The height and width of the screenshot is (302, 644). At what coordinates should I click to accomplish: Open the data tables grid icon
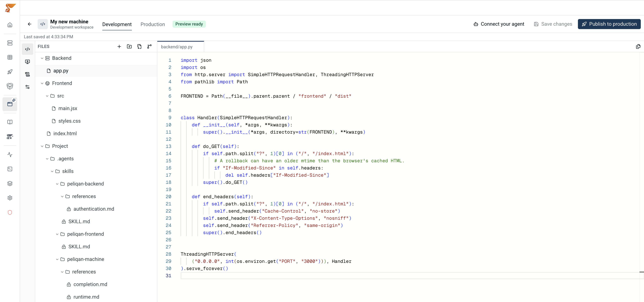click(x=10, y=57)
